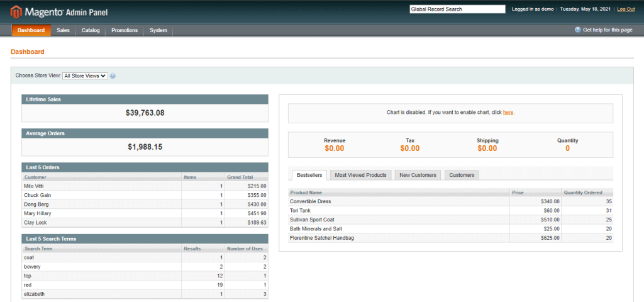Click the Last 5 Orders panel header
644x302 pixels.
pyautogui.click(x=145, y=167)
